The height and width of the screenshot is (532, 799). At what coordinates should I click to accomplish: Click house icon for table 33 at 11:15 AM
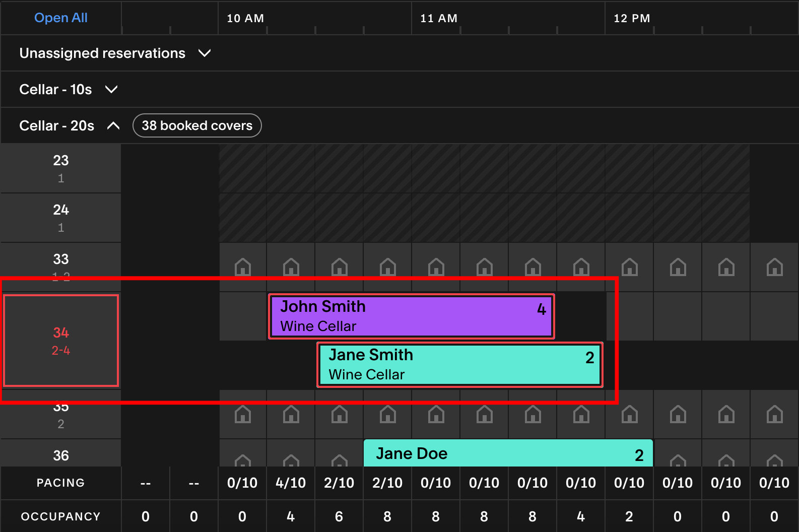[x=485, y=267]
